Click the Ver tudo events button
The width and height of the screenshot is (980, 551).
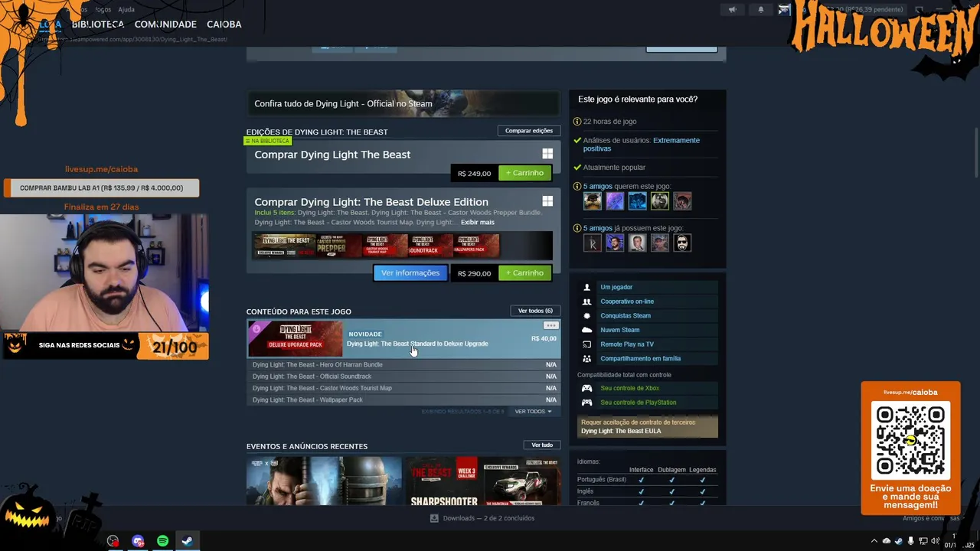coord(542,445)
